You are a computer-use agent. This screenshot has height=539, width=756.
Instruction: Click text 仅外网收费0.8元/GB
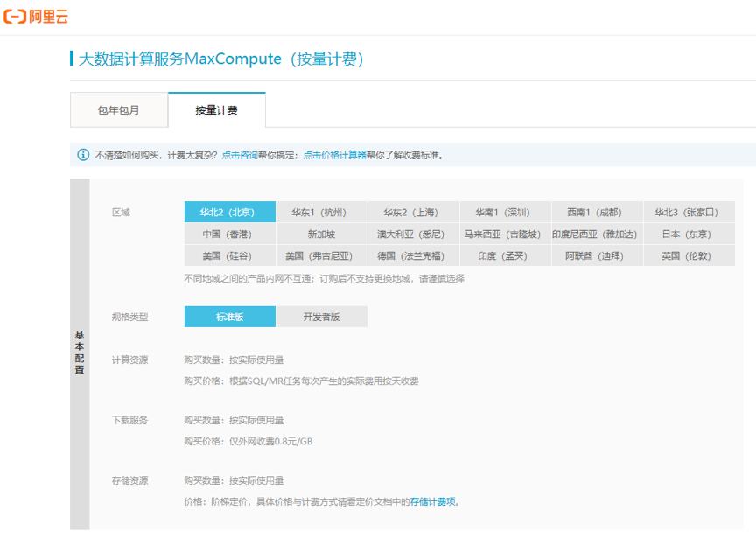click(x=271, y=441)
